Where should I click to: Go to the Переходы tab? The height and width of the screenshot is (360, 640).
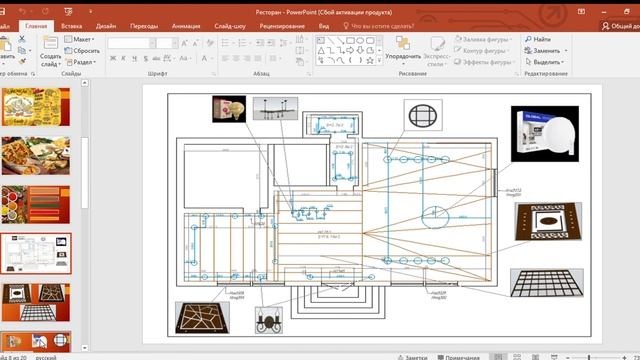pos(144,26)
